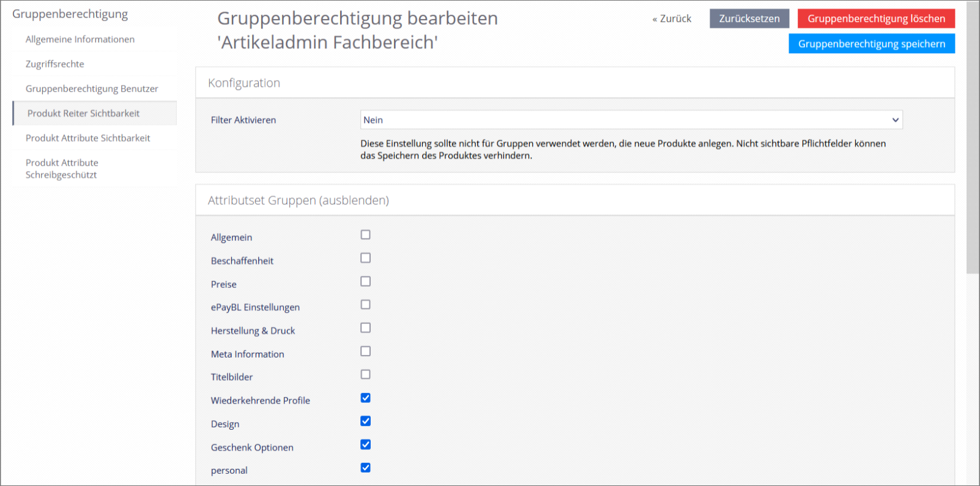This screenshot has width=980, height=486.
Task: Click the Zurücksetzen button
Action: pos(749,18)
